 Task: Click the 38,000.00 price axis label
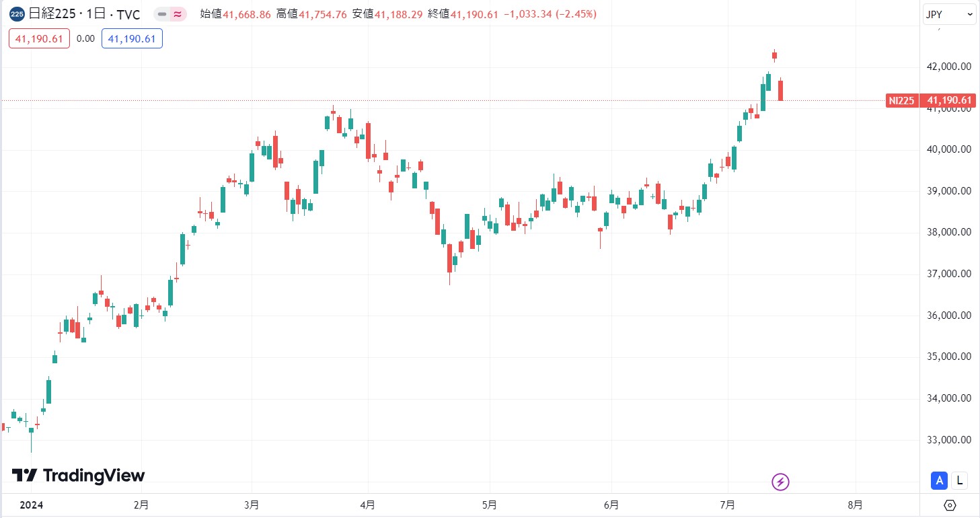[x=948, y=232]
